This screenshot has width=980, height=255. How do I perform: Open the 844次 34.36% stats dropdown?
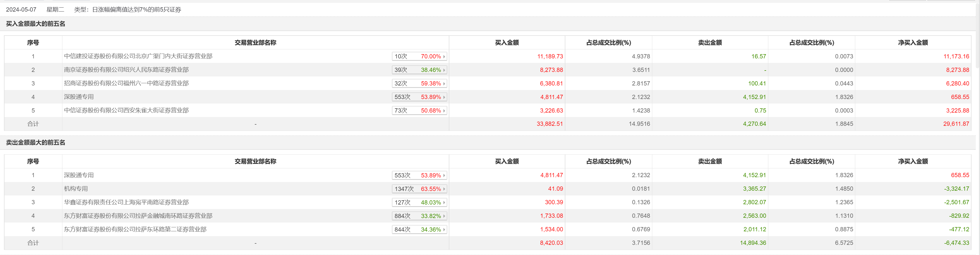(419, 230)
